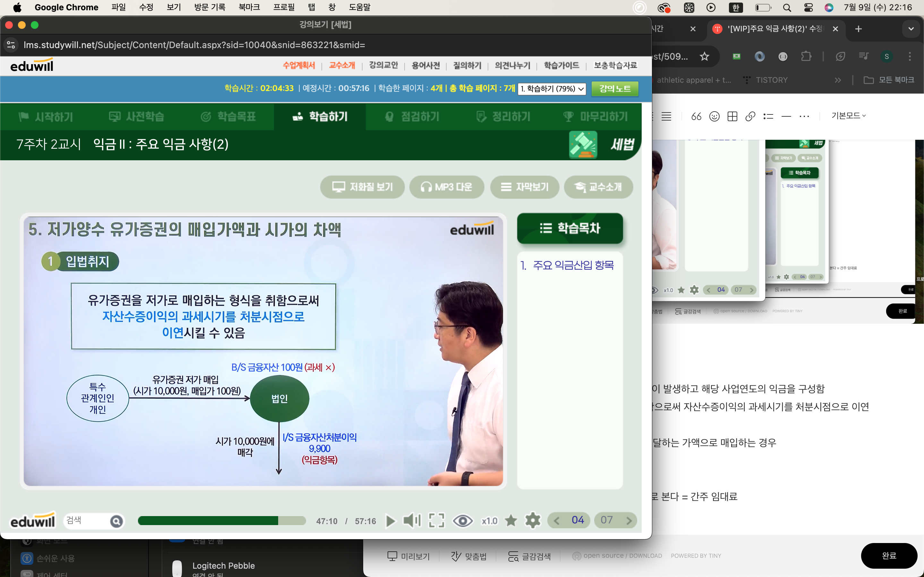Enter fullscreen mode in the lecture player
This screenshot has height=577, width=924.
[436, 521]
